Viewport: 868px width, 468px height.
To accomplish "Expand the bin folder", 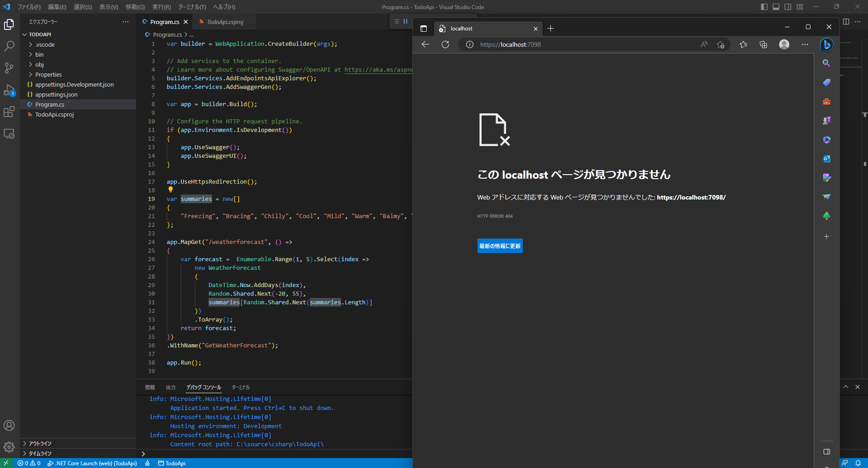I will pos(39,54).
